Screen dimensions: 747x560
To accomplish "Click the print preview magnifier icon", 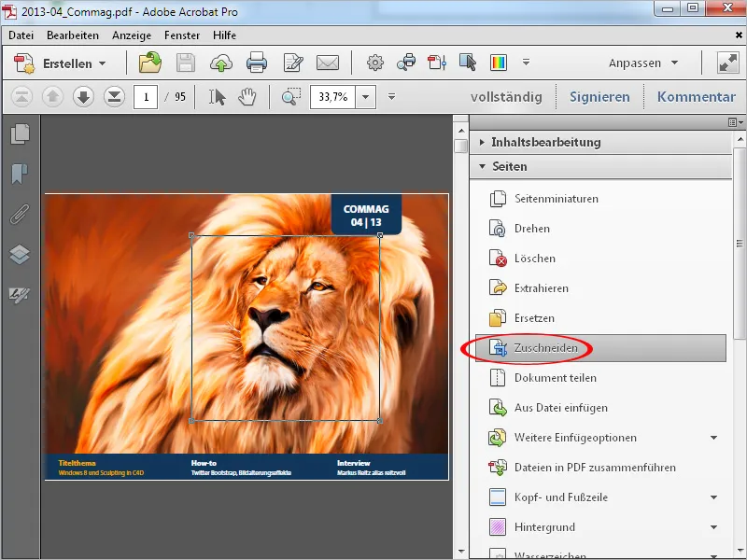I will 406,63.
